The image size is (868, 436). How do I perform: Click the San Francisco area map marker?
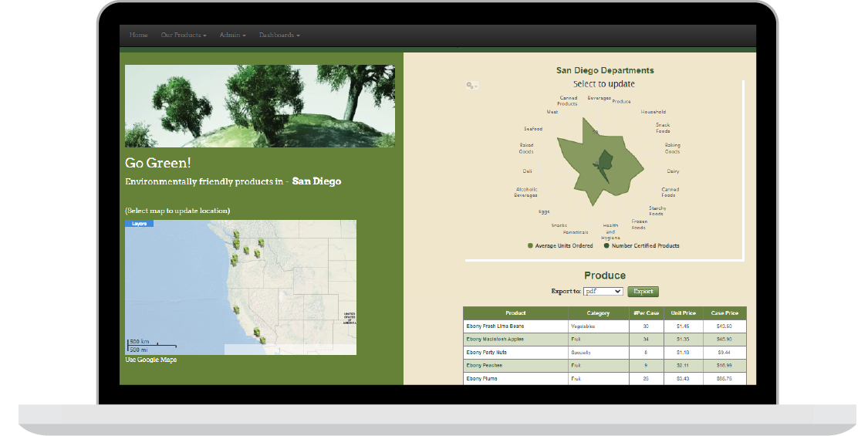236,309
